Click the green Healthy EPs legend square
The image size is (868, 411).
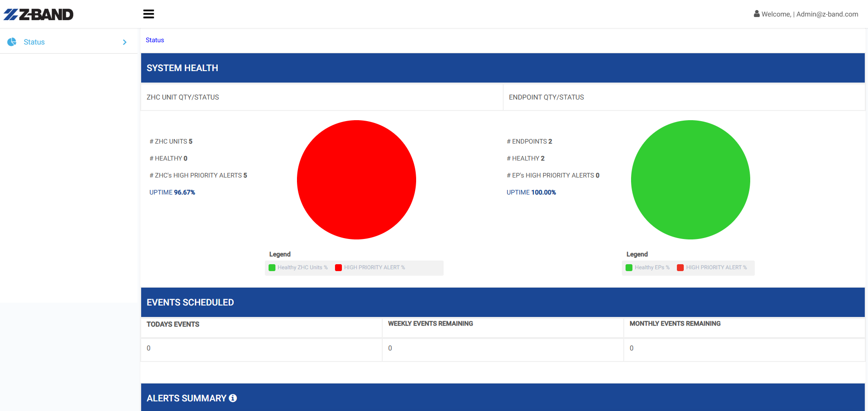click(x=629, y=268)
